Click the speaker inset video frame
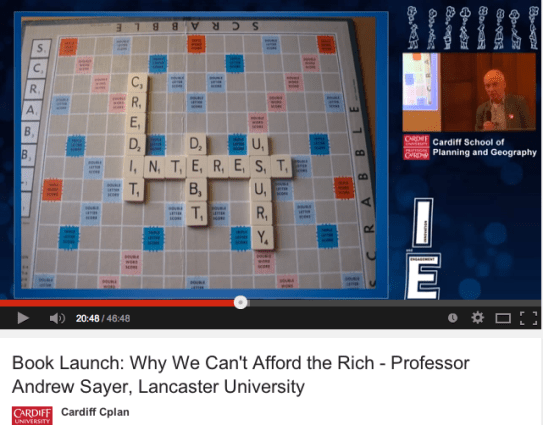Viewport: 543px width, 425px height. 469,92
